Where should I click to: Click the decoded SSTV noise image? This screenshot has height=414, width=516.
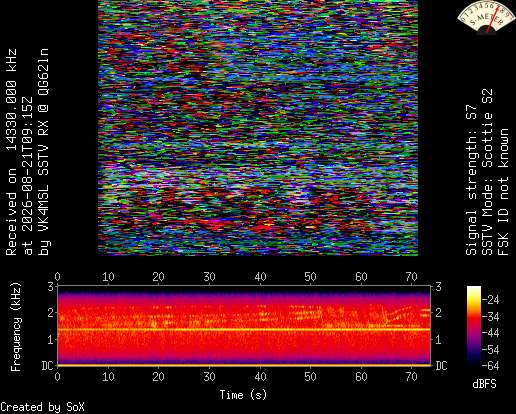pos(258,128)
